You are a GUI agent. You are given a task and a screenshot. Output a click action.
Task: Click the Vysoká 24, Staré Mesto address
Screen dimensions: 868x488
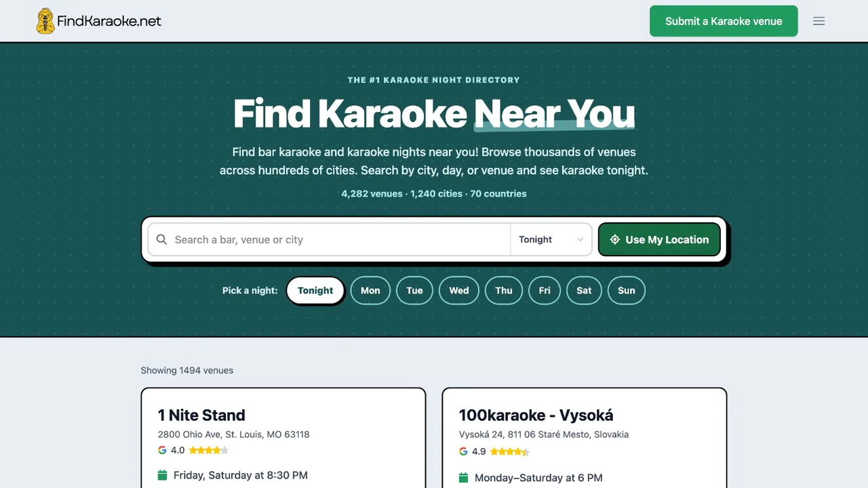click(x=544, y=434)
